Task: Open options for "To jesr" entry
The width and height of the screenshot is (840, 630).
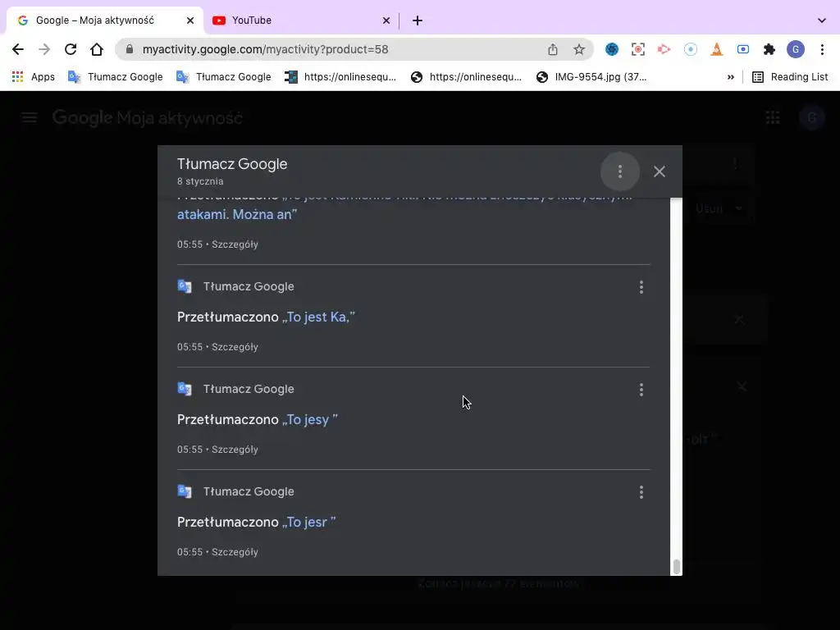Action: coord(641,492)
